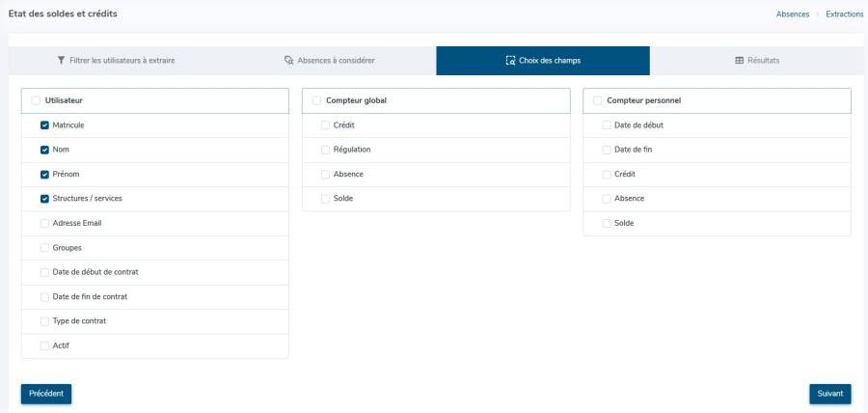Viewport: 868px width, 413px height.
Task: Open the Absences breadcrumb link
Action: coord(792,14)
